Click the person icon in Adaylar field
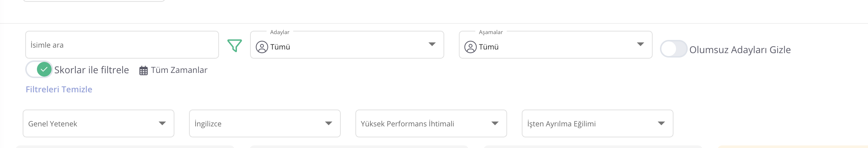The image size is (868, 148). tap(262, 47)
